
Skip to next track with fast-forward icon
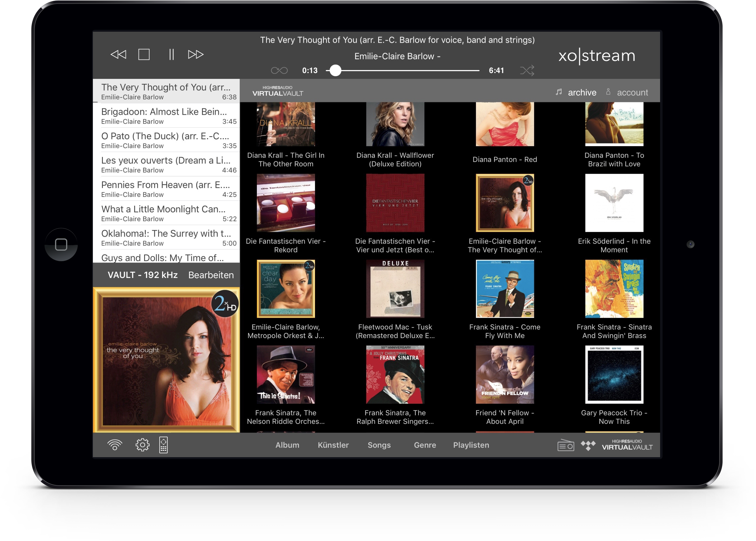tap(196, 54)
